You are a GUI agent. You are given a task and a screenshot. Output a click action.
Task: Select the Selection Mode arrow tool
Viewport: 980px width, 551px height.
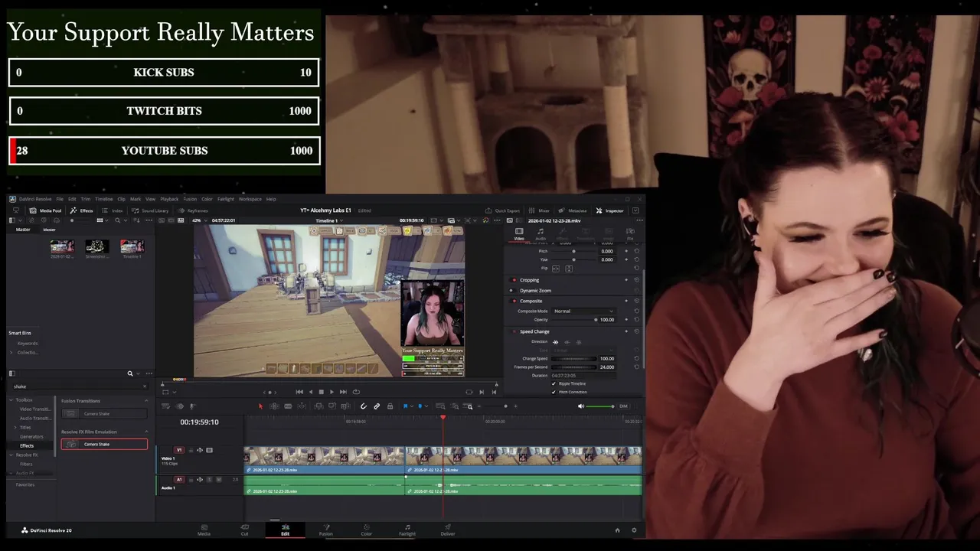pyautogui.click(x=261, y=406)
